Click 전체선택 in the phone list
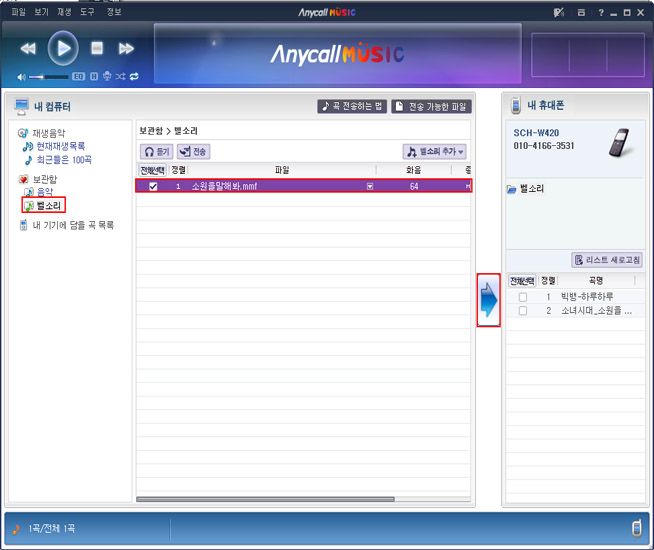The image size is (654, 550). coord(522,281)
